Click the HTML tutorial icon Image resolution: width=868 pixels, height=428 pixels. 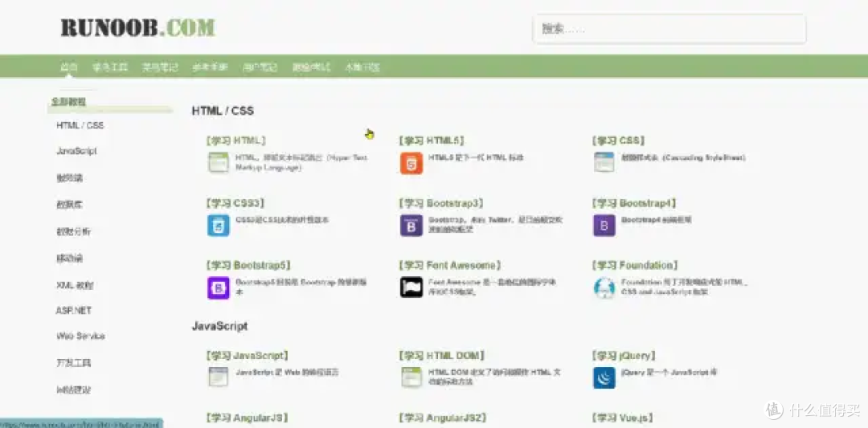tap(218, 162)
